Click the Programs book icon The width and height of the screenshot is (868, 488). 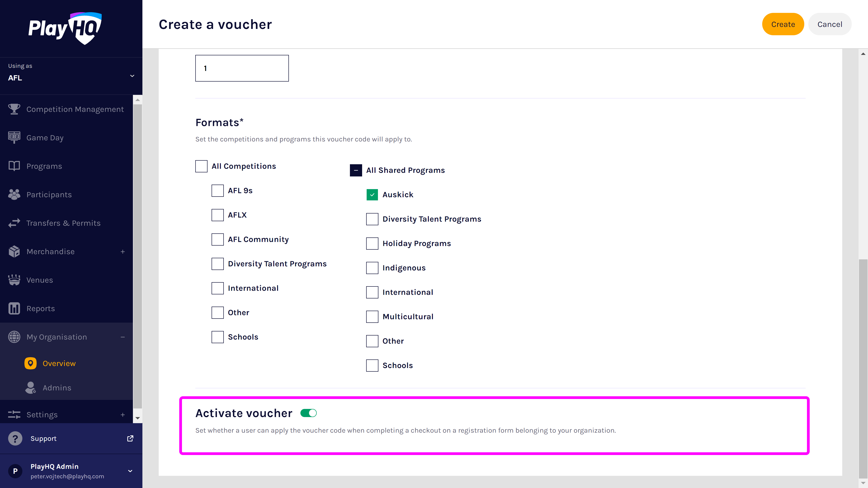coord(14,166)
